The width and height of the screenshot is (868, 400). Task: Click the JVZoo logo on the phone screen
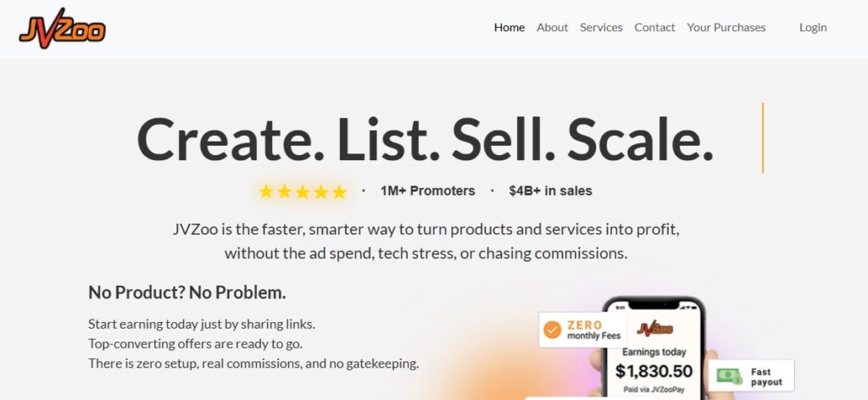click(x=654, y=329)
